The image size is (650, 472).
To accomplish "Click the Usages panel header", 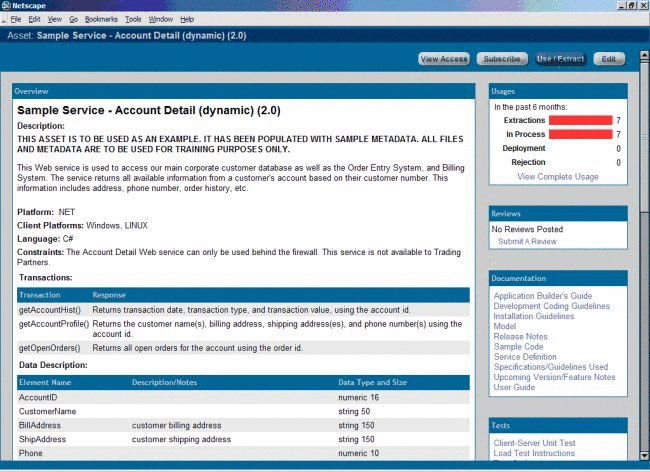I will [558, 91].
